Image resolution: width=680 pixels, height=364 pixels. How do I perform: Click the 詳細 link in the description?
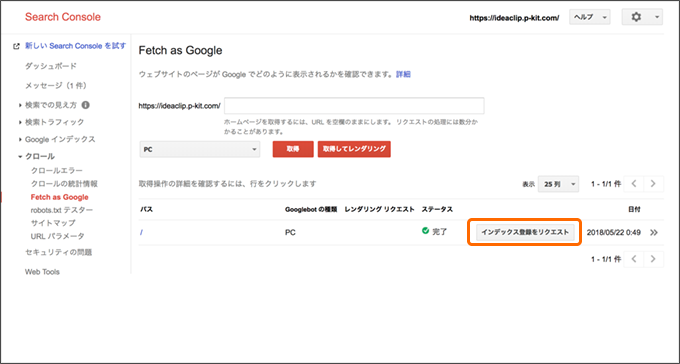(403, 75)
